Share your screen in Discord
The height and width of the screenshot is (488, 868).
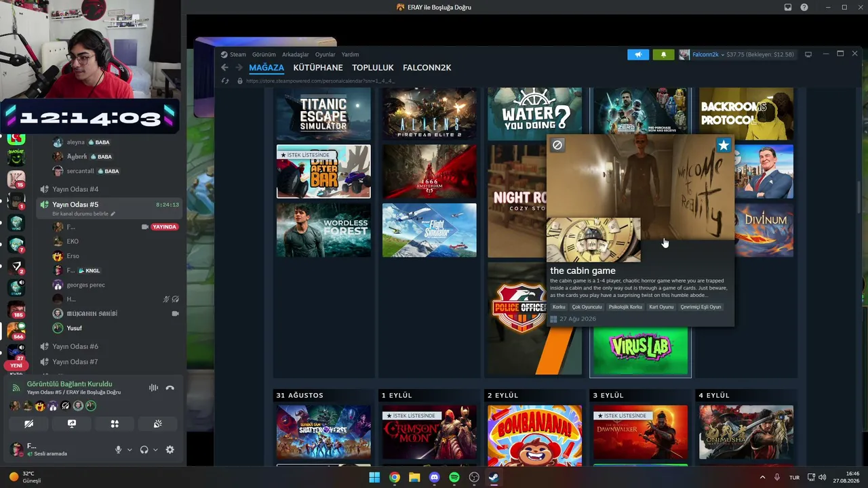72,424
